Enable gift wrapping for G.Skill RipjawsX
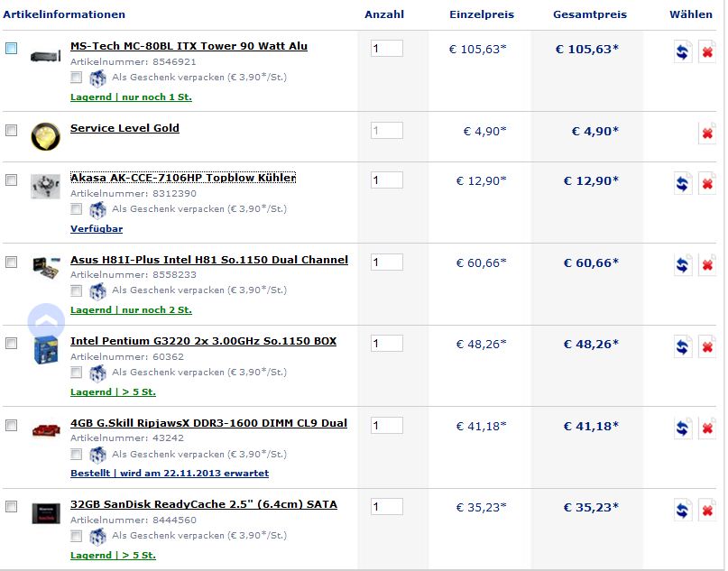This screenshot has height=571, width=728. (76, 454)
